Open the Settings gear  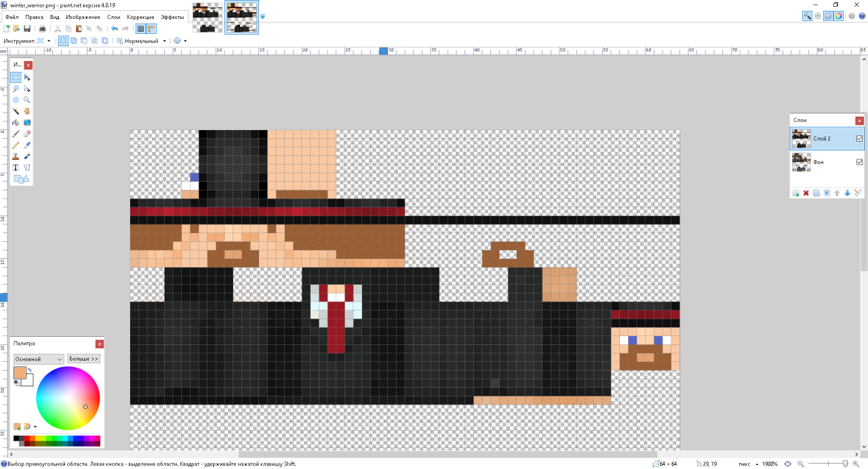pos(850,16)
